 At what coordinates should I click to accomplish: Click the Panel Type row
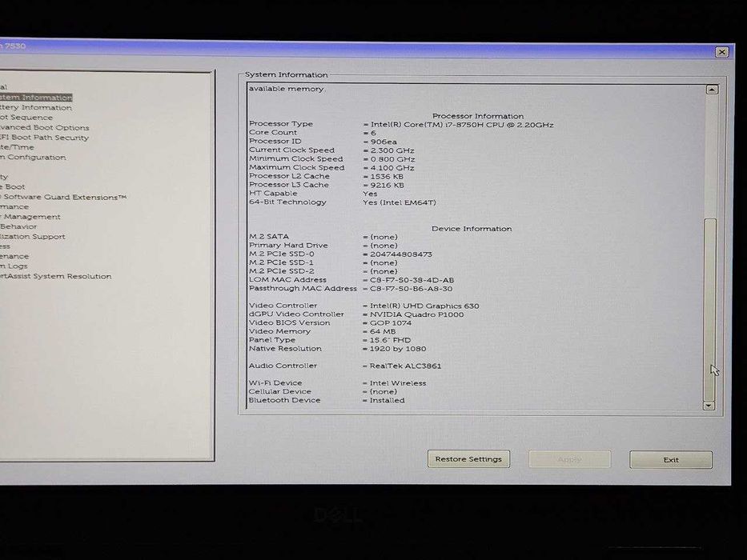pos(330,340)
